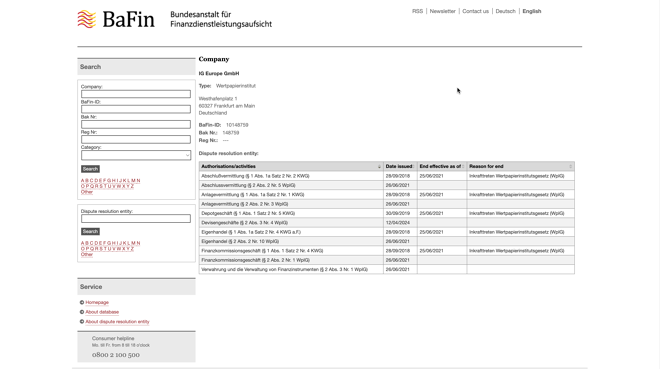Viewport: 660px width, 369px height.
Task: Click the Anlagevermittlung (§ 2 Abs. 2 Nr. 3 WpIG) cell
Action: click(291, 204)
